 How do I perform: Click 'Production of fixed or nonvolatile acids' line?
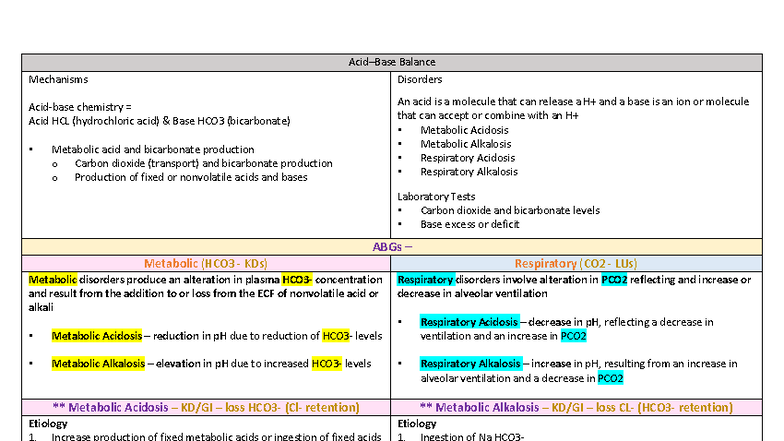point(191,178)
